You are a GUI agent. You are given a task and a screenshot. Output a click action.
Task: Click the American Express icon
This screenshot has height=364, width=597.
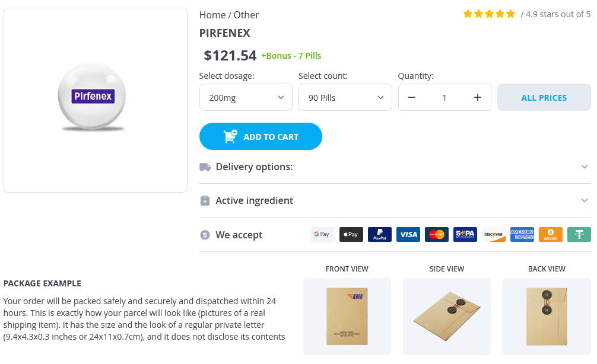point(522,235)
